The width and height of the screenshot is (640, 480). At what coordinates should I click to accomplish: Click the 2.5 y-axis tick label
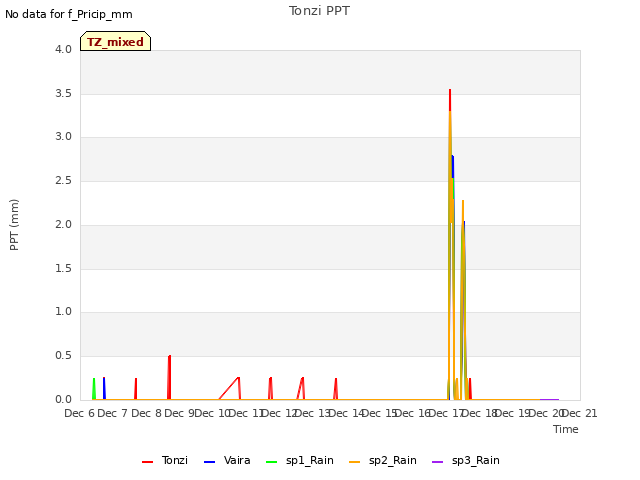[x=63, y=180]
